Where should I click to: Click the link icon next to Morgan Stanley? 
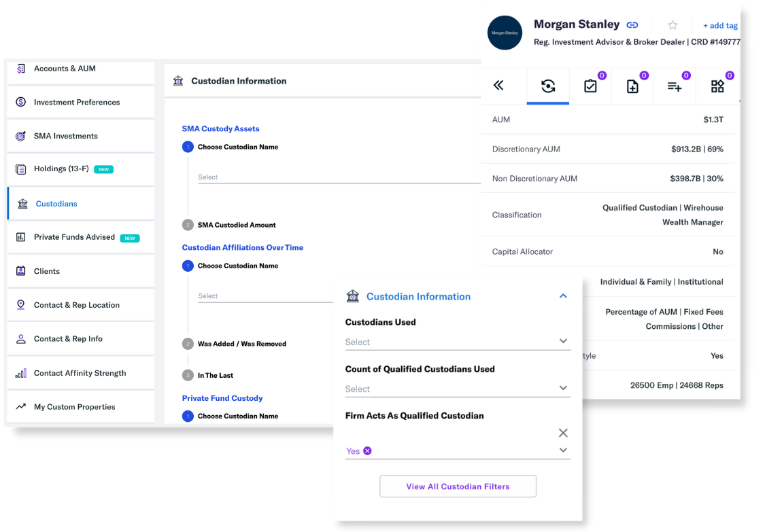tap(632, 25)
